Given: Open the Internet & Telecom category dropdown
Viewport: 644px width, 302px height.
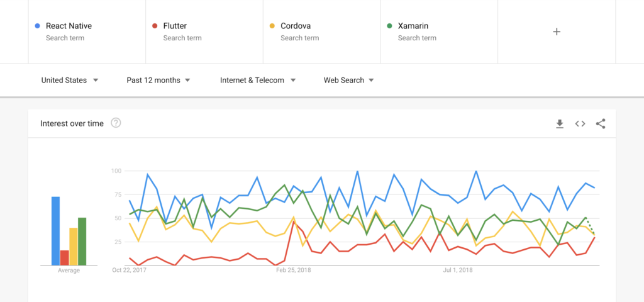Looking at the screenshot, I should [258, 81].
